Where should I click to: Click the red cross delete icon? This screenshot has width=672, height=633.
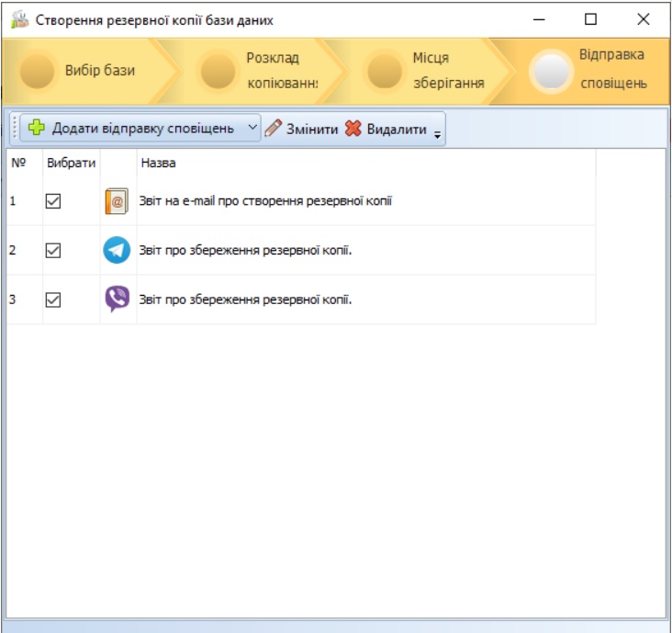click(353, 128)
